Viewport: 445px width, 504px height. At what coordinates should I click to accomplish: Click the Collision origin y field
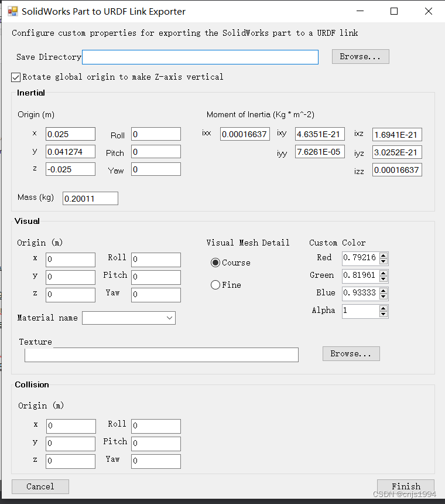[70, 444]
